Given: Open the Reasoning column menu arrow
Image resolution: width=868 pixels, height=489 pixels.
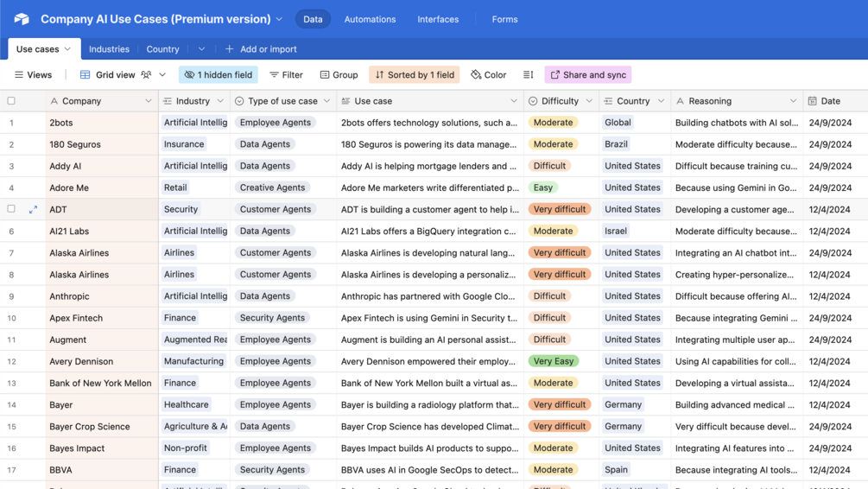Looking at the screenshot, I should click(793, 101).
